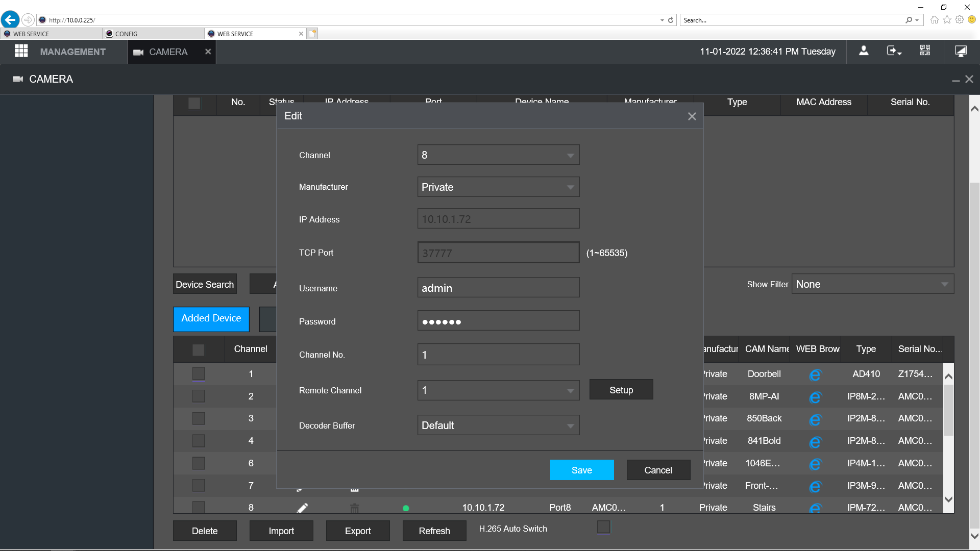Close the Edit dialog
This screenshot has height=551, width=980.
point(692,116)
